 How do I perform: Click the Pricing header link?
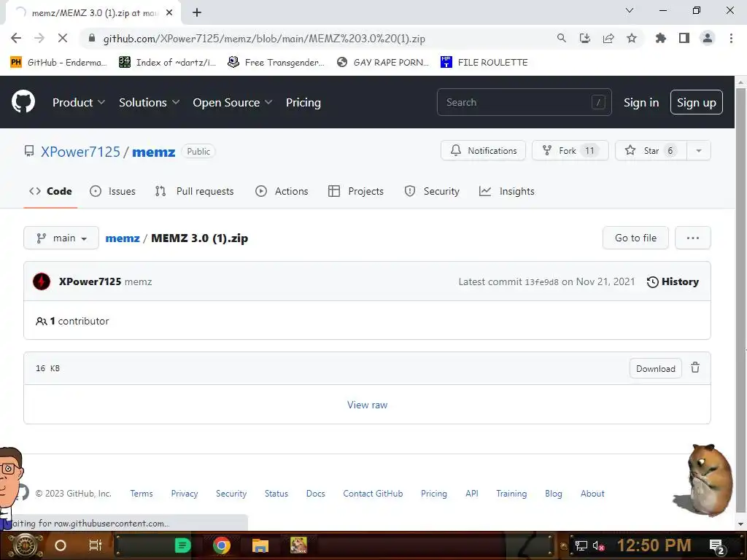303,102
